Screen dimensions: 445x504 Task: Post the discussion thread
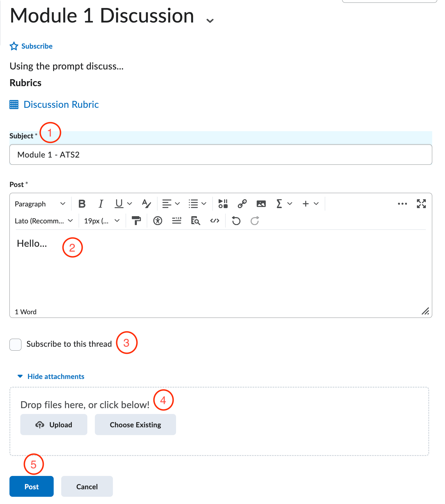pyautogui.click(x=31, y=486)
